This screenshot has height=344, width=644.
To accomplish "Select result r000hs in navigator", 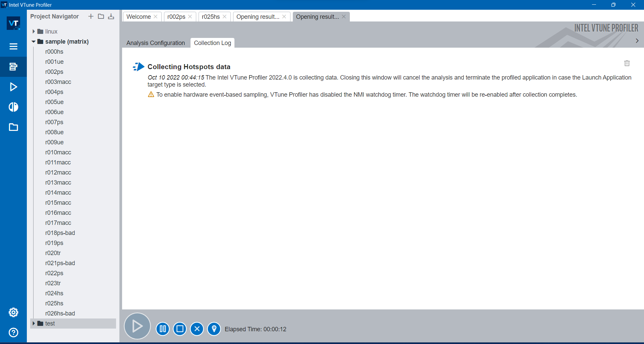I will 54,52.
